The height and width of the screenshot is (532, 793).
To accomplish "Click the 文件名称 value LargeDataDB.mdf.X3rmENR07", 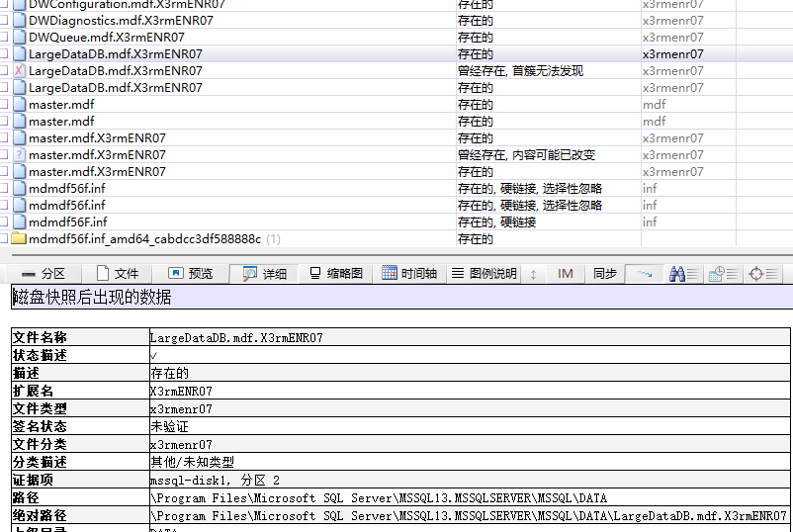I will point(236,338).
